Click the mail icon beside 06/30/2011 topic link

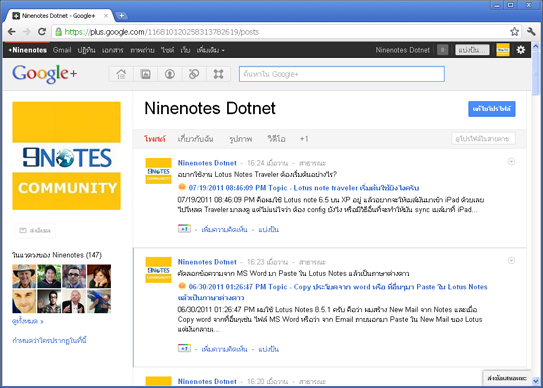(x=182, y=286)
